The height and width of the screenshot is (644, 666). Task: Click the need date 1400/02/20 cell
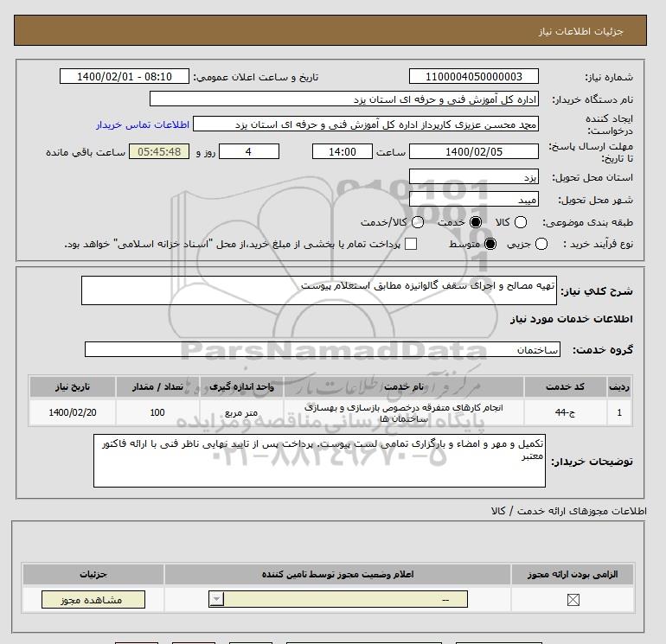point(73,412)
